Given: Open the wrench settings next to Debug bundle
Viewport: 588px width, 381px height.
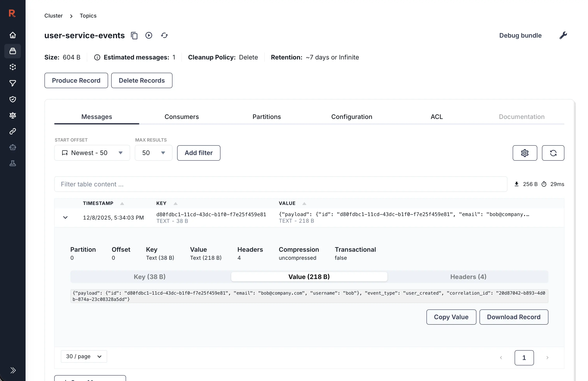Looking at the screenshot, I should (x=563, y=35).
